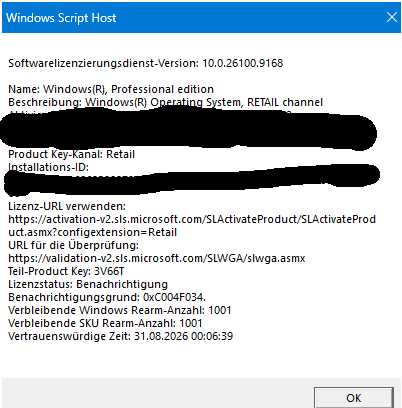The image size is (402, 408).
Task: Click the Product Key-Kanal: Retail line
Action: coord(72,154)
